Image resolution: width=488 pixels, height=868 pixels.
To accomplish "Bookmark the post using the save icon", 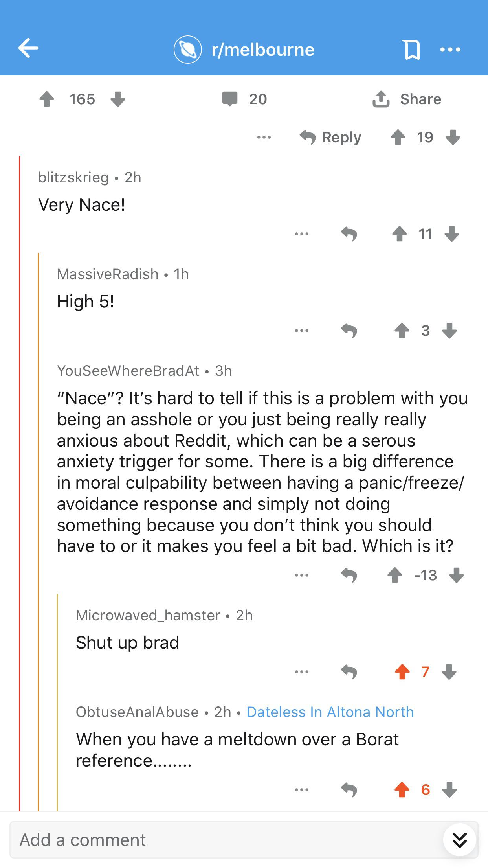I will click(x=411, y=49).
